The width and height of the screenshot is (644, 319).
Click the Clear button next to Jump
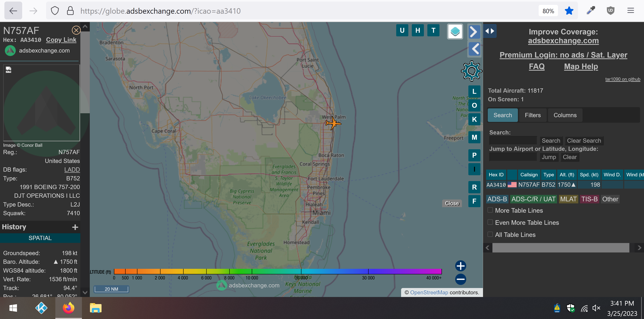pos(570,157)
